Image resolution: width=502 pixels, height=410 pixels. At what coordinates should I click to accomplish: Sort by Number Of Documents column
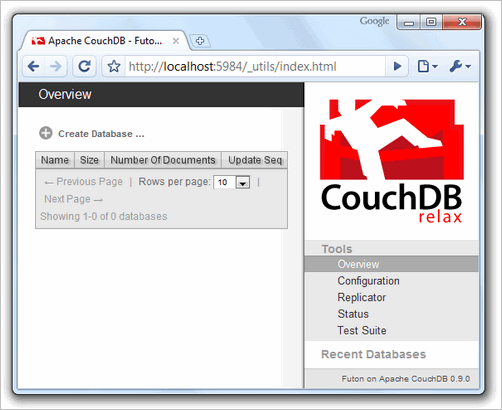pyautogui.click(x=163, y=160)
